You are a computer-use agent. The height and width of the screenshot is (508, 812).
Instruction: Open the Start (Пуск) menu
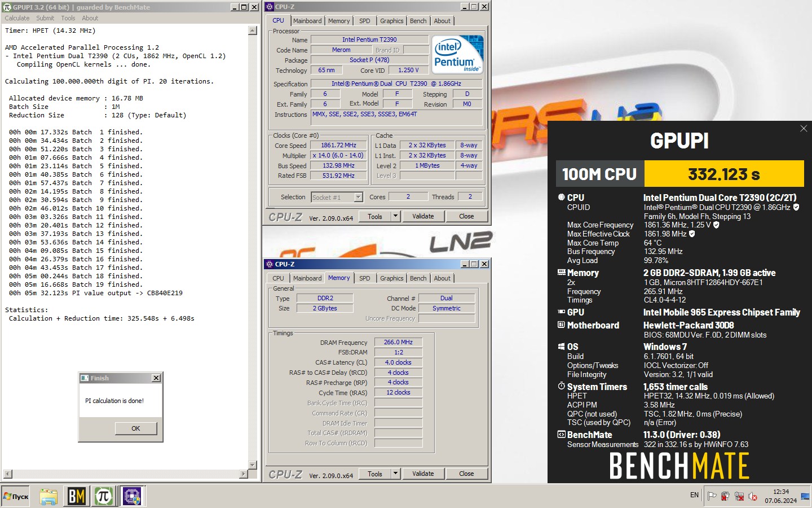point(16,496)
